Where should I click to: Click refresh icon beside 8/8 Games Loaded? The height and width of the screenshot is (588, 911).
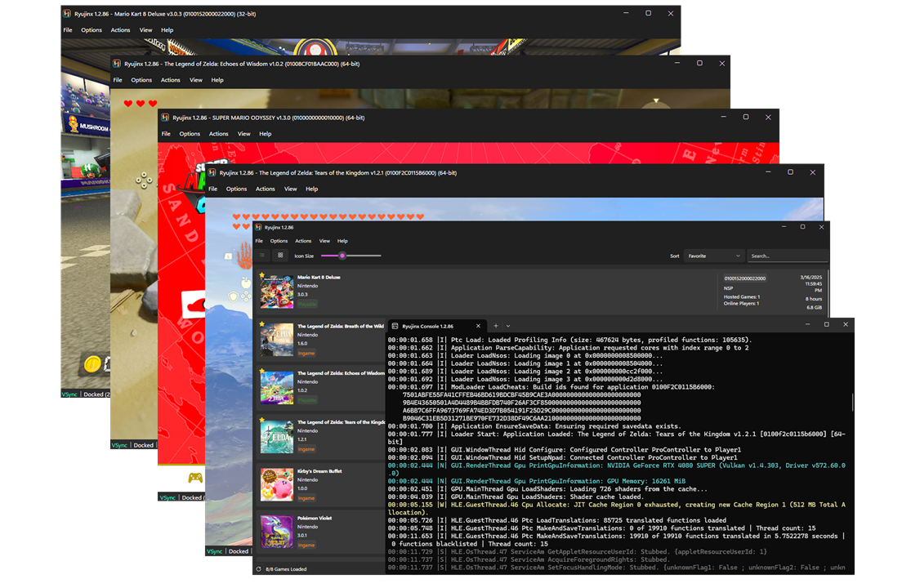click(259, 569)
